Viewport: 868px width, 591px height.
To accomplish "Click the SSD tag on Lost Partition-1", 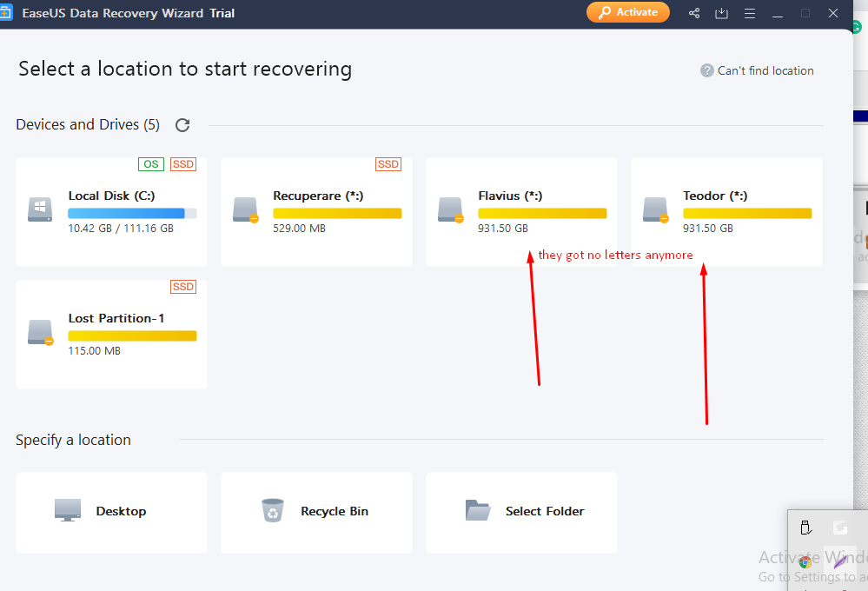I will (x=183, y=286).
